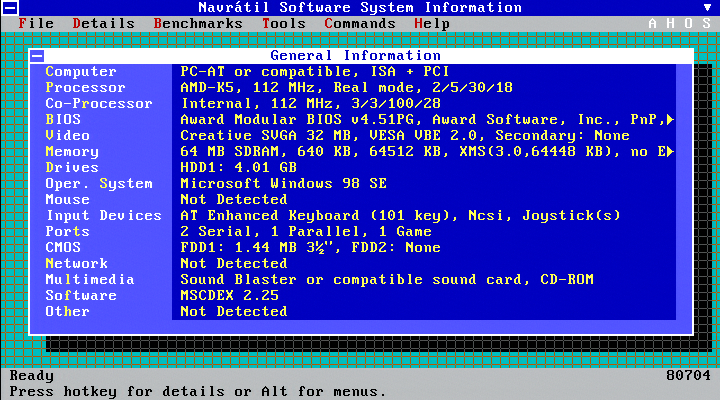The width and height of the screenshot is (720, 400).
Task: Select the Ports details label
Action: click(x=68, y=231)
